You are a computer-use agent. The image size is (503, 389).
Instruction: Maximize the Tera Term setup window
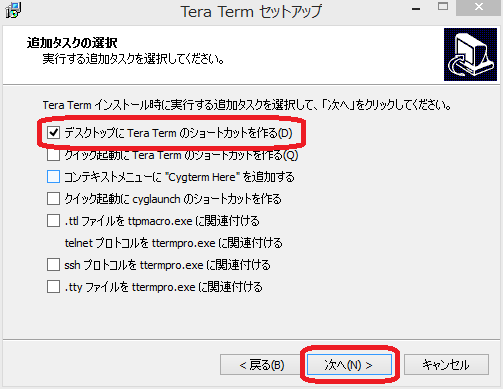point(443,7)
